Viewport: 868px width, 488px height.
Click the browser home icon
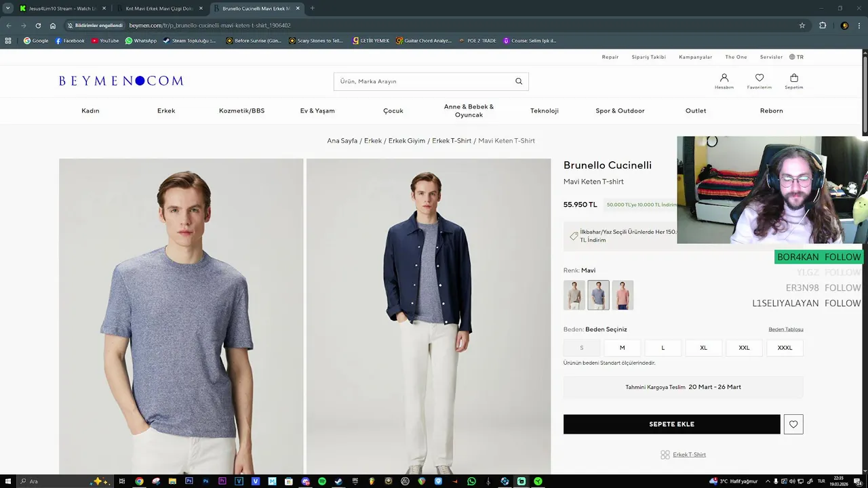point(53,26)
